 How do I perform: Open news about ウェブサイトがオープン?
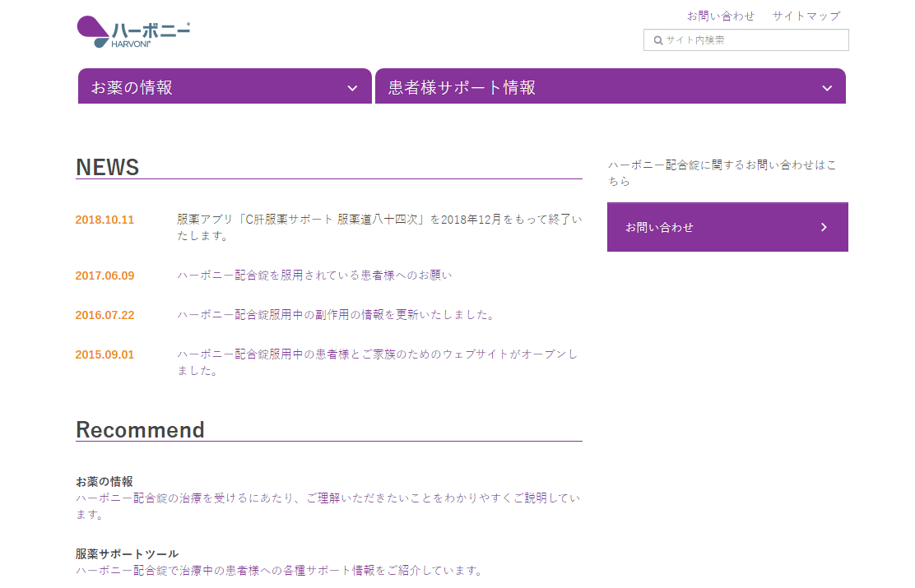point(377,362)
